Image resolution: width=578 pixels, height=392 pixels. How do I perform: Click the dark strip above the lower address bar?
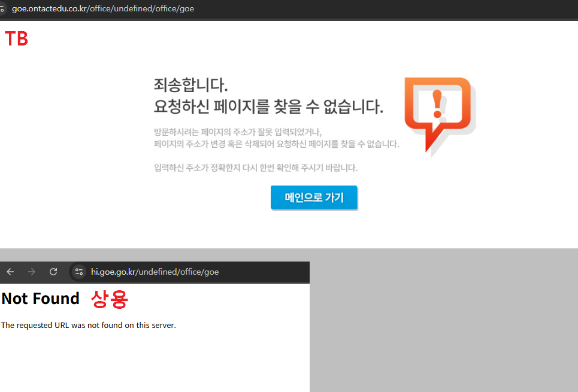point(155,263)
